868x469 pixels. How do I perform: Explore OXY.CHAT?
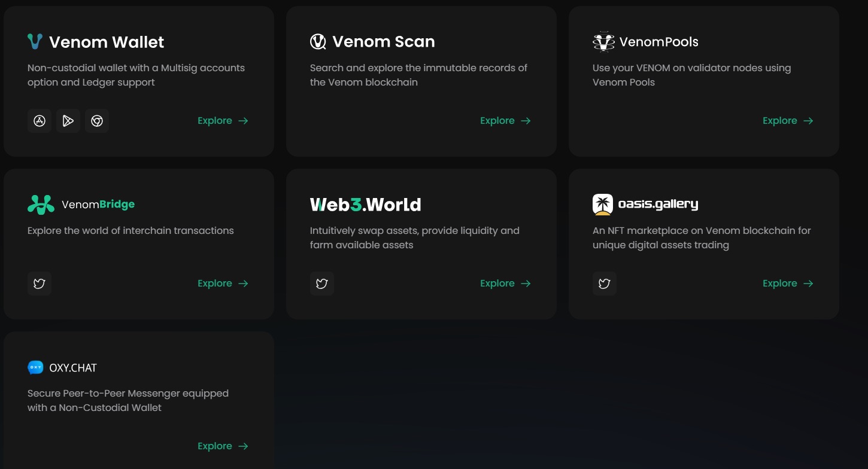click(x=223, y=446)
